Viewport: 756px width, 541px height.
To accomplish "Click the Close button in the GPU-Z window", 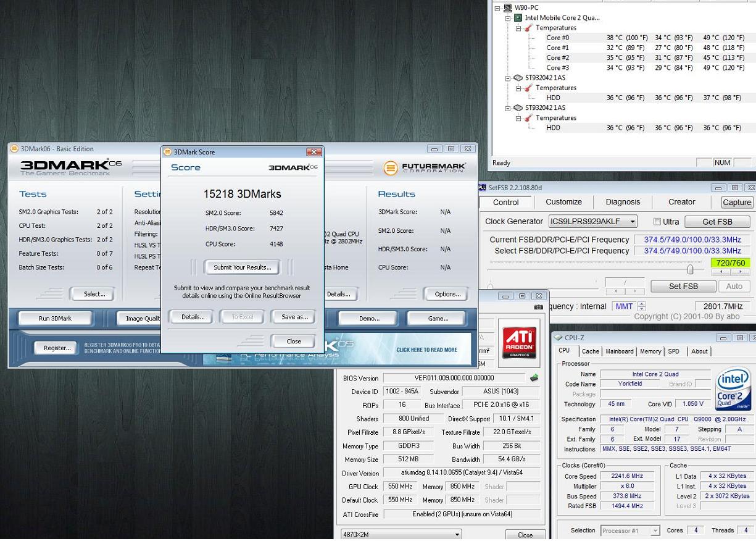I will [525, 535].
